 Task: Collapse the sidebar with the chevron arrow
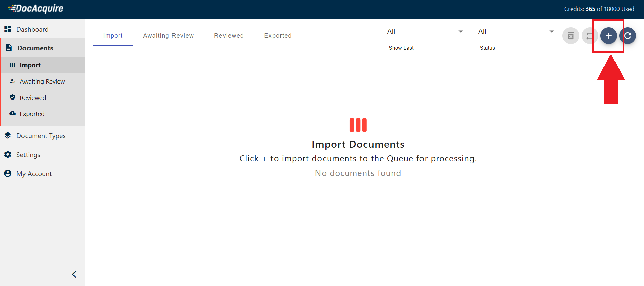point(74,274)
